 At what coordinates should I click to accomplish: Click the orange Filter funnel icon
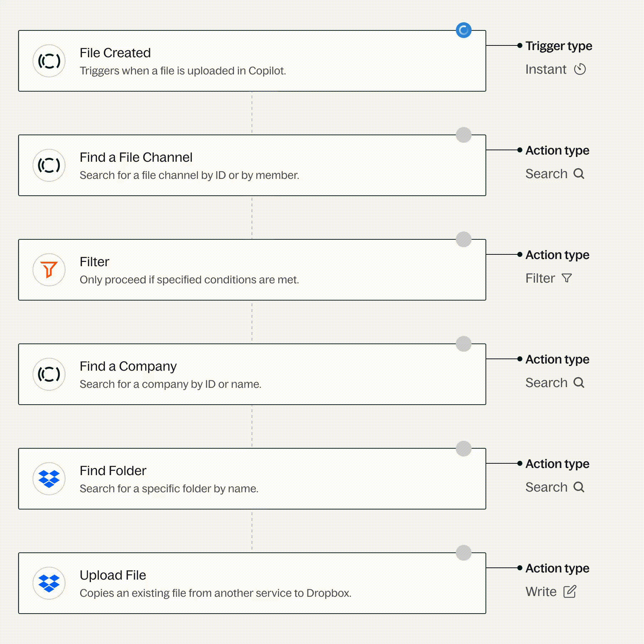tap(49, 270)
